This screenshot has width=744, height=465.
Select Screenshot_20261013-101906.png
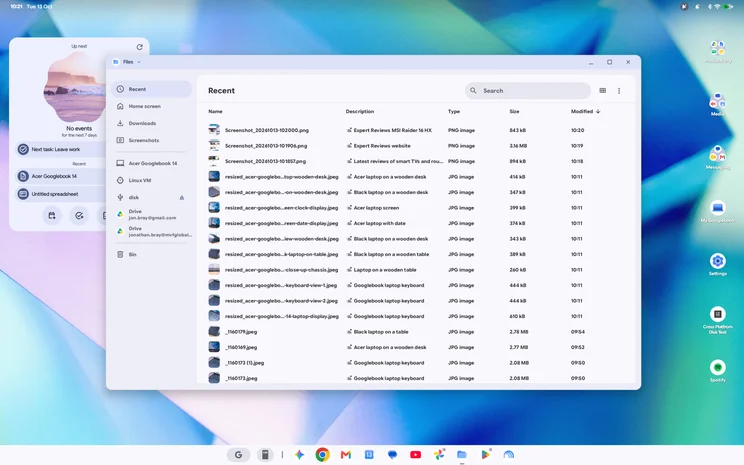(x=266, y=146)
